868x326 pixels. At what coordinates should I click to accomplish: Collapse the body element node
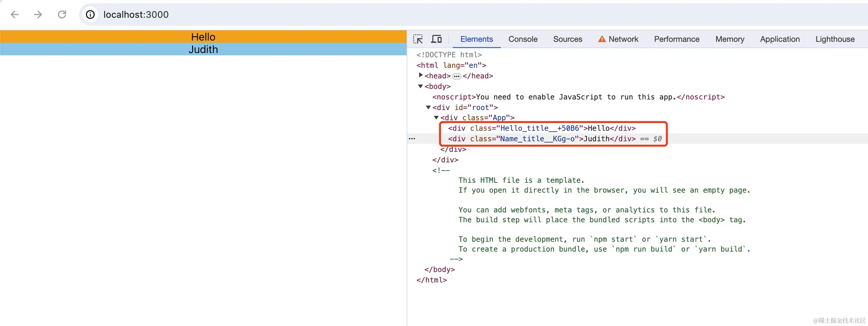pyautogui.click(x=420, y=86)
